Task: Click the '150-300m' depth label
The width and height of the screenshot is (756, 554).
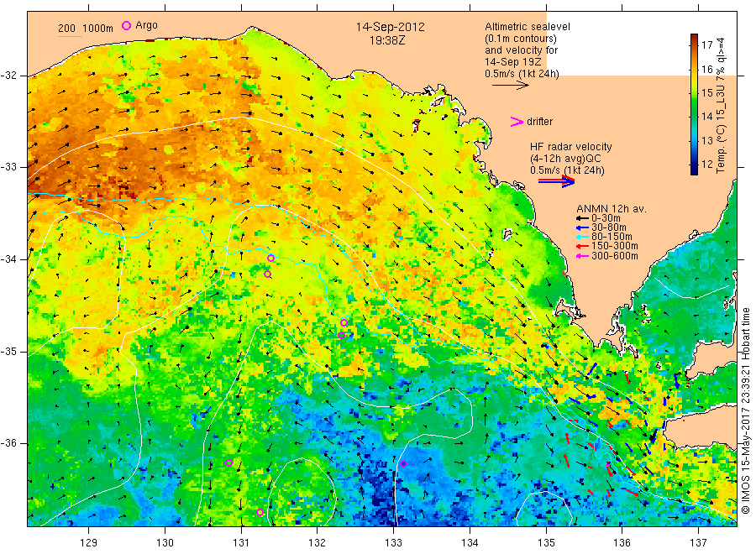Action: (x=615, y=246)
